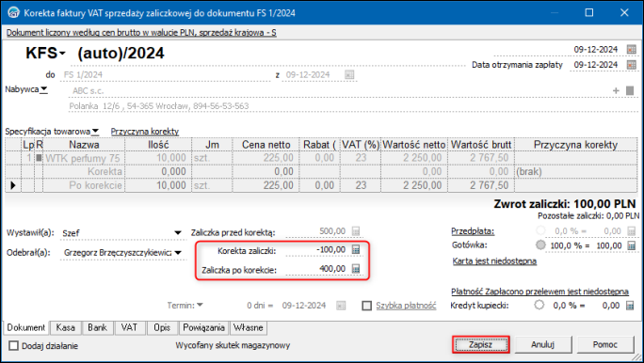
Task: Select Przedpłata radio button
Action: pyautogui.click(x=540, y=231)
